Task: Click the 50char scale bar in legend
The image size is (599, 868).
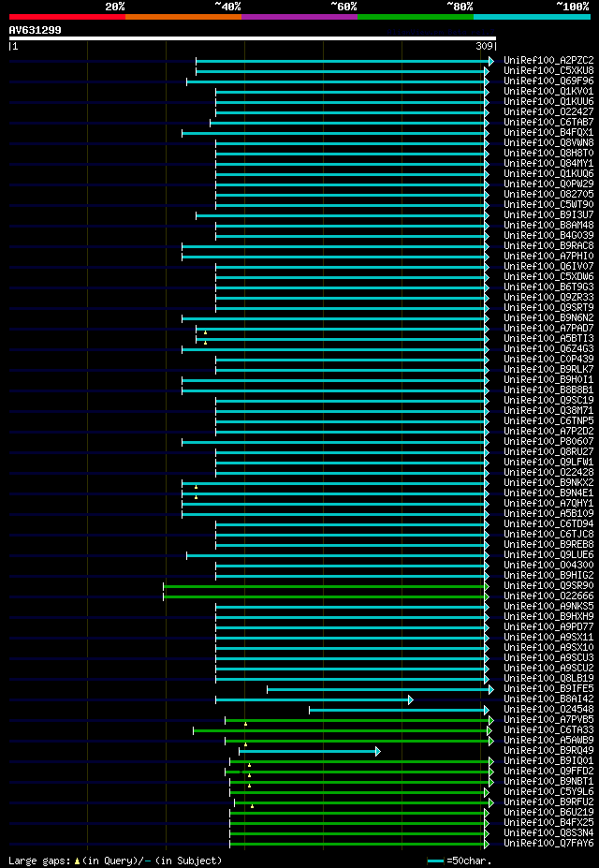Action: 436,861
